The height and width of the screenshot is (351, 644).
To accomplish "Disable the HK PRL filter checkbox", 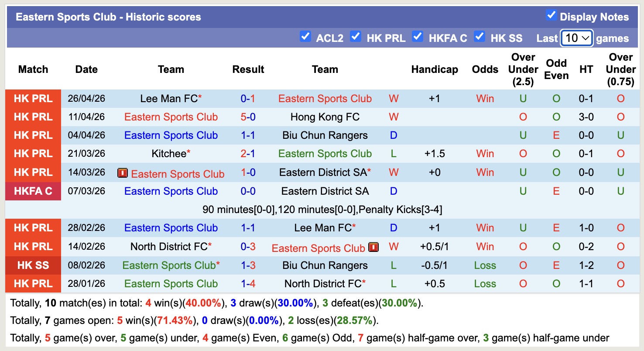I will (356, 37).
